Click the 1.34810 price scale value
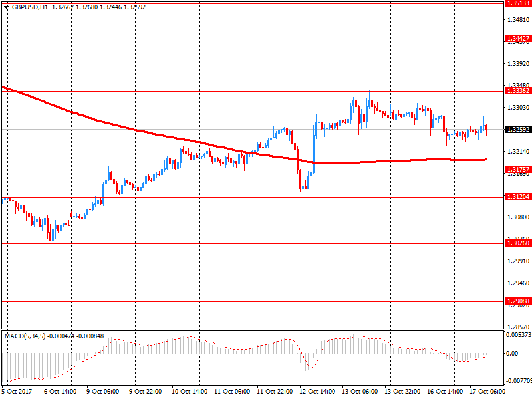Screen dimensions: 532x399 pos(519,20)
